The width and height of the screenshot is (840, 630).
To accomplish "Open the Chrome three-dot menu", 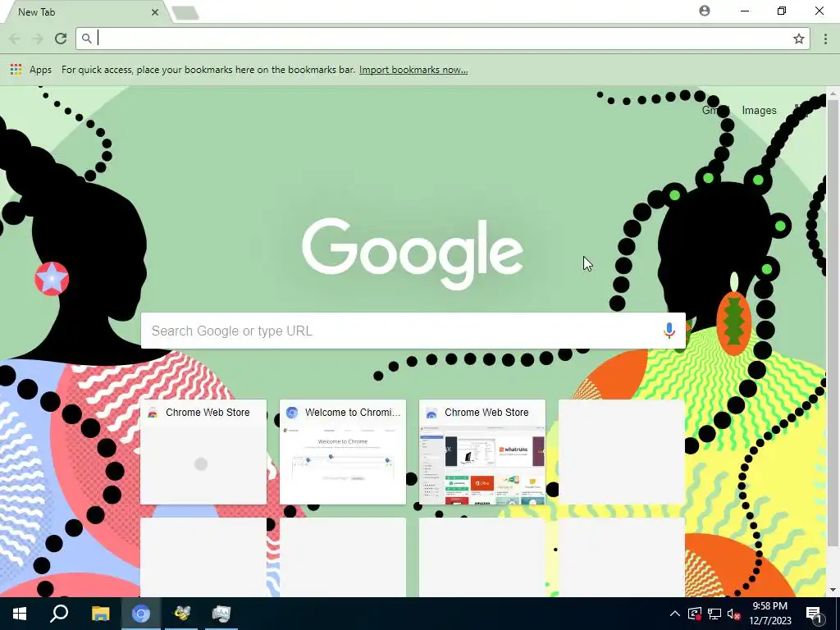I will 825,39.
